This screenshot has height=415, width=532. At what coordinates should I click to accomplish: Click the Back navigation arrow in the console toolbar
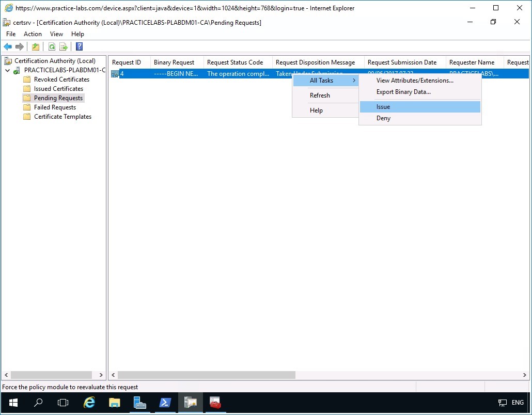tap(8, 46)
